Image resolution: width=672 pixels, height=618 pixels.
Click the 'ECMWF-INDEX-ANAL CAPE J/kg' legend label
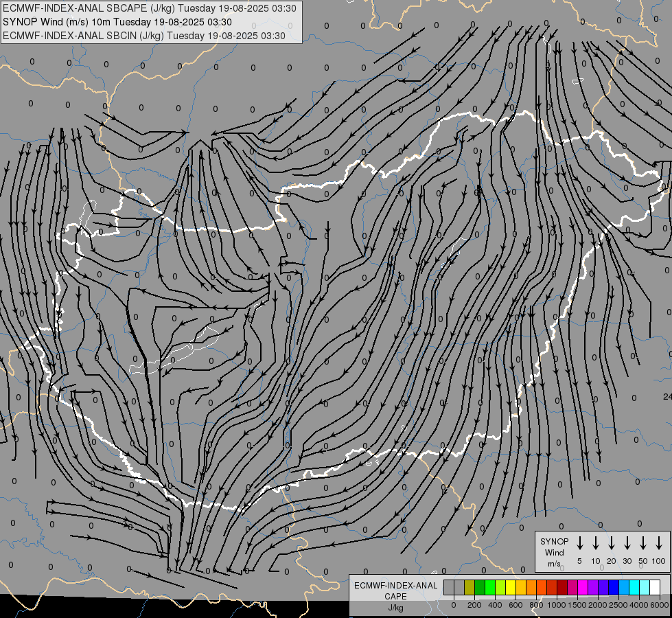(x=395, y=596)
